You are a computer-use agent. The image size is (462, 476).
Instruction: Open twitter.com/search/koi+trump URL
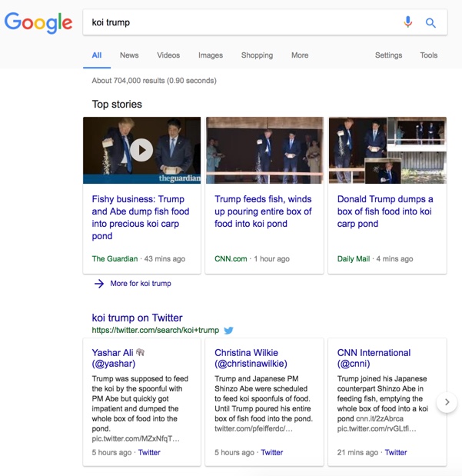(155, 331)
